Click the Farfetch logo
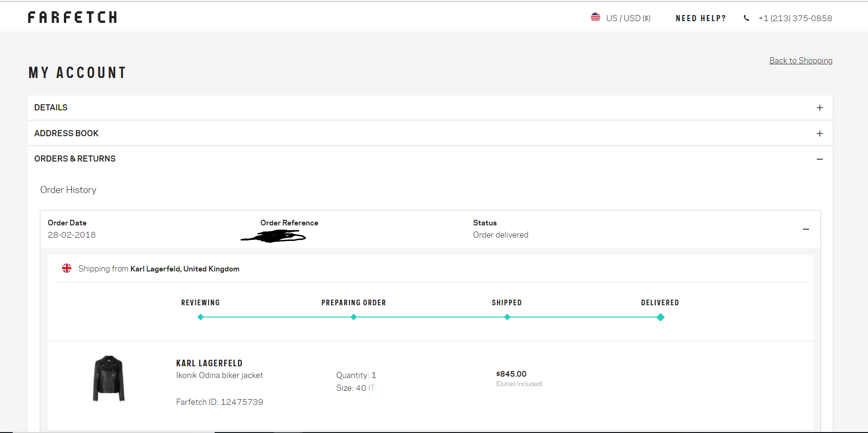Viewport: 868px width, 433px height. 72,17
